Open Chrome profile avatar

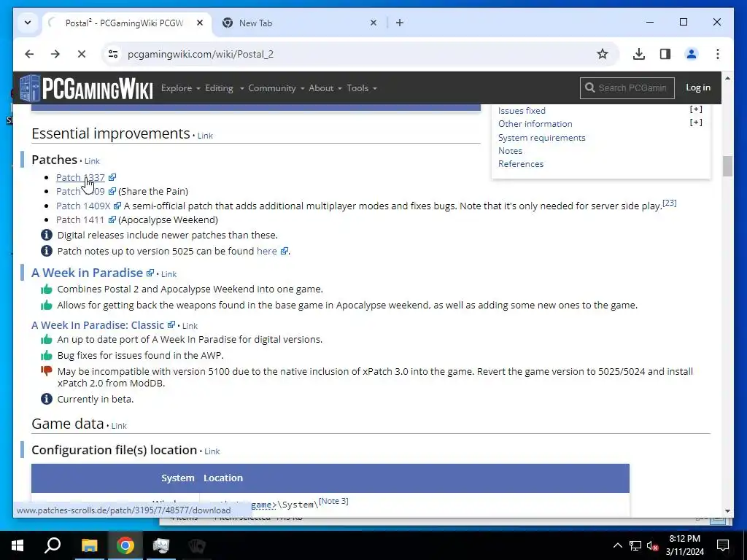pos(692,54)
